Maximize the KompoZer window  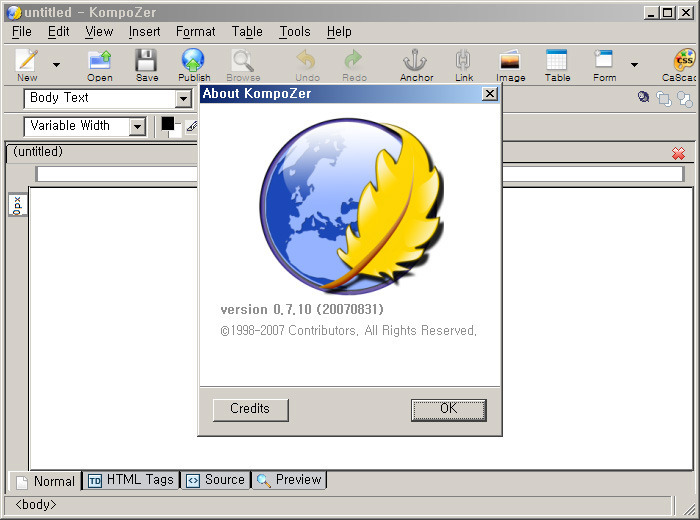coord(668,12)
